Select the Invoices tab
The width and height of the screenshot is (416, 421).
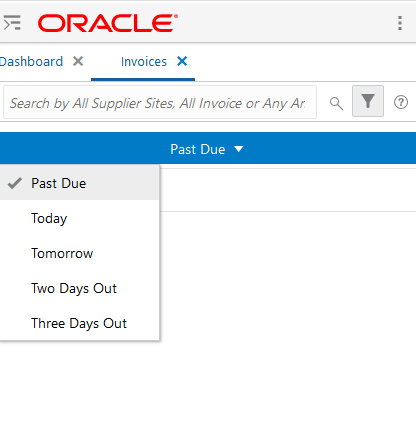[x=144, y=62]
